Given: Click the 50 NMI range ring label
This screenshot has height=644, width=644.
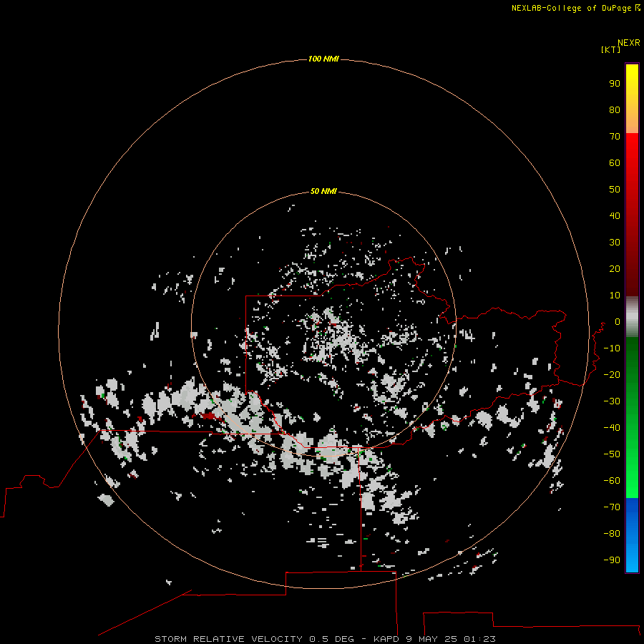Looking at the screenshot, I should point(323,191).
